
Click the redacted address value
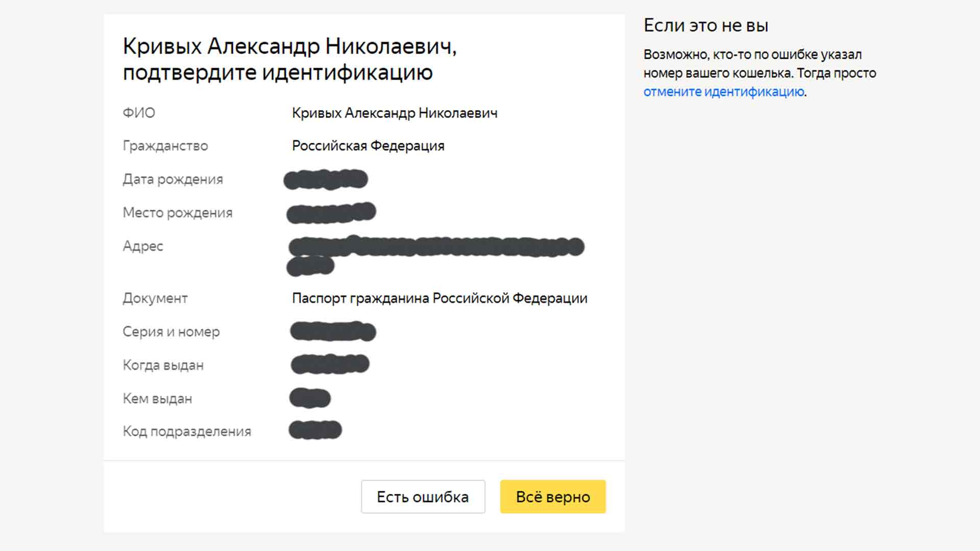coord(436,247)
